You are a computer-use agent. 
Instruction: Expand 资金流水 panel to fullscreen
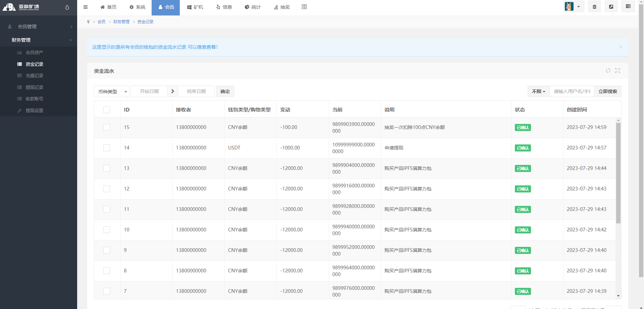pos(618,71)
